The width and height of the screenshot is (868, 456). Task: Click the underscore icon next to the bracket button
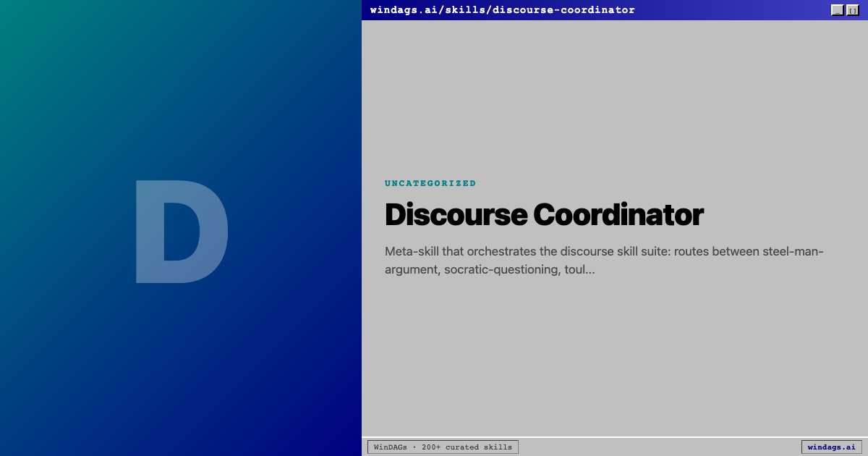coord(836,9)
